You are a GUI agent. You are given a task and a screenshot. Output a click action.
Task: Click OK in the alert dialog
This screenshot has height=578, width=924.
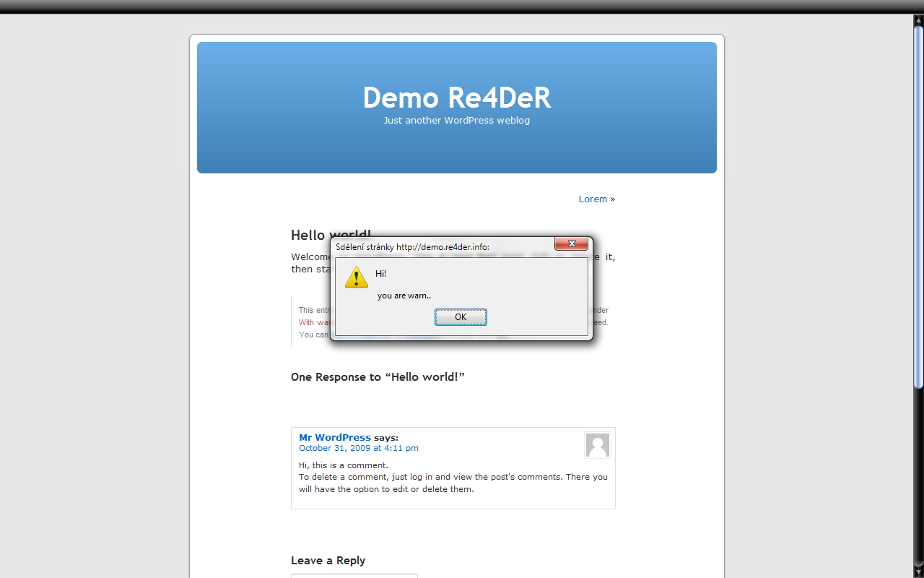tap(461, 317)
